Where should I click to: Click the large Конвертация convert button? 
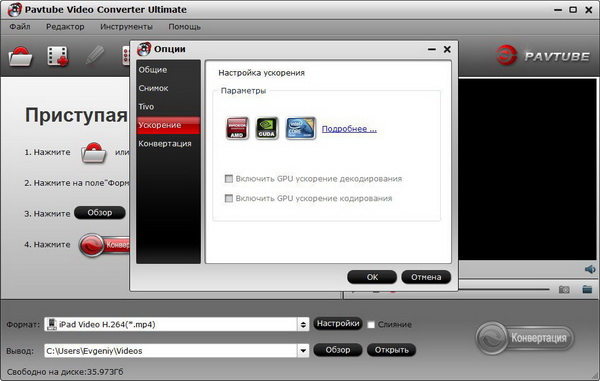pos(525,338)
